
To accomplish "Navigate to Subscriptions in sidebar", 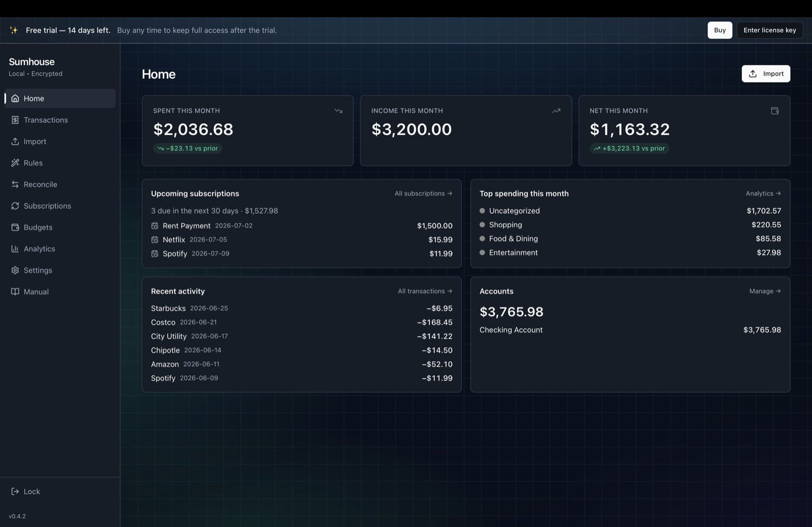I will (60, 206).
